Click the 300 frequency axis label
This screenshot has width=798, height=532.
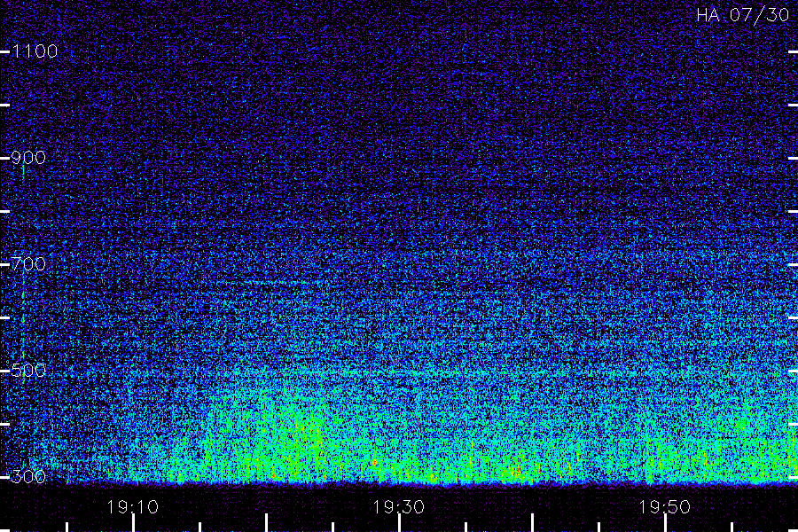coord(28,477)
